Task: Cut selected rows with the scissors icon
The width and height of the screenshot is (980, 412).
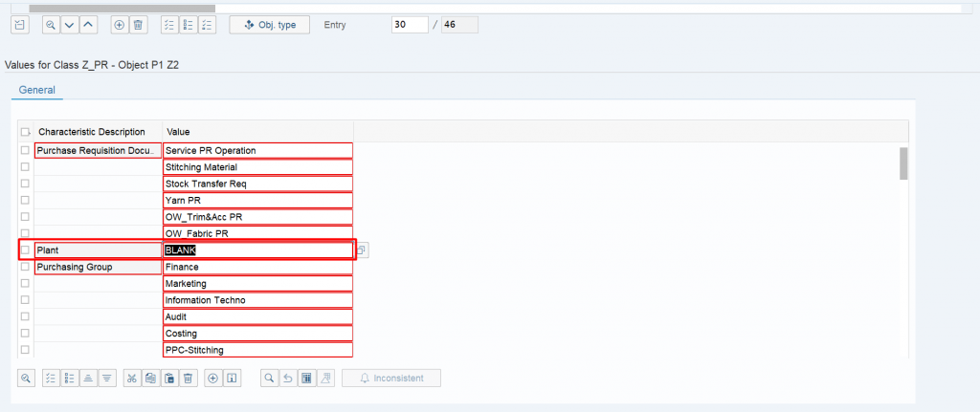Action: [x=131, y=378]
